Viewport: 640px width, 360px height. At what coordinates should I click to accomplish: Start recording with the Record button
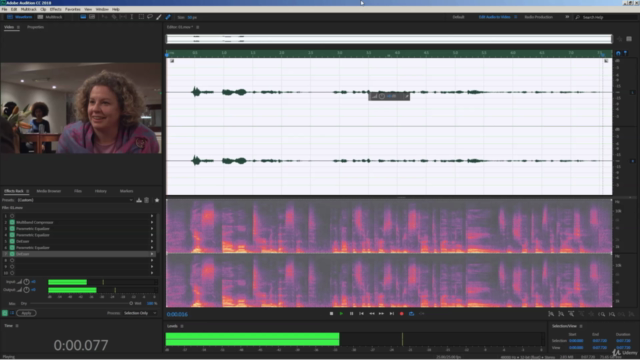402,313
